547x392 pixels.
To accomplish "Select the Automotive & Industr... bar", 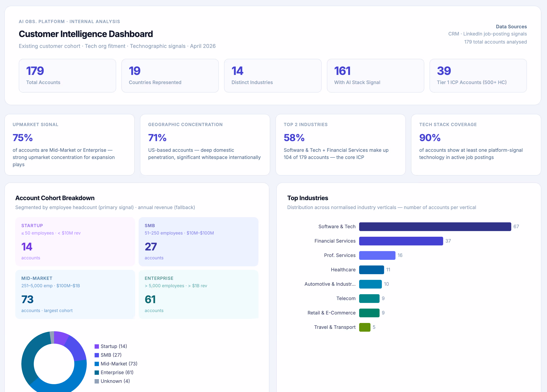I will tap(370, 284).
